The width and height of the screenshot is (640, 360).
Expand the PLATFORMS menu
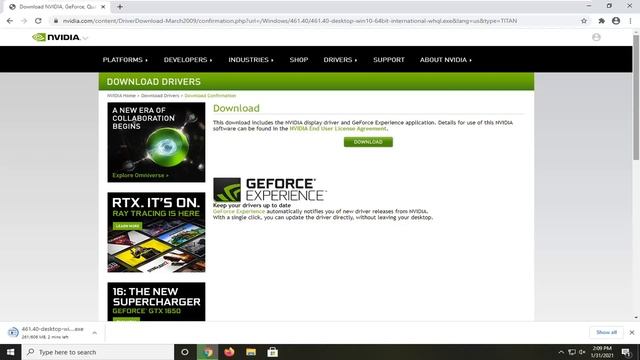tap(125, 60)
